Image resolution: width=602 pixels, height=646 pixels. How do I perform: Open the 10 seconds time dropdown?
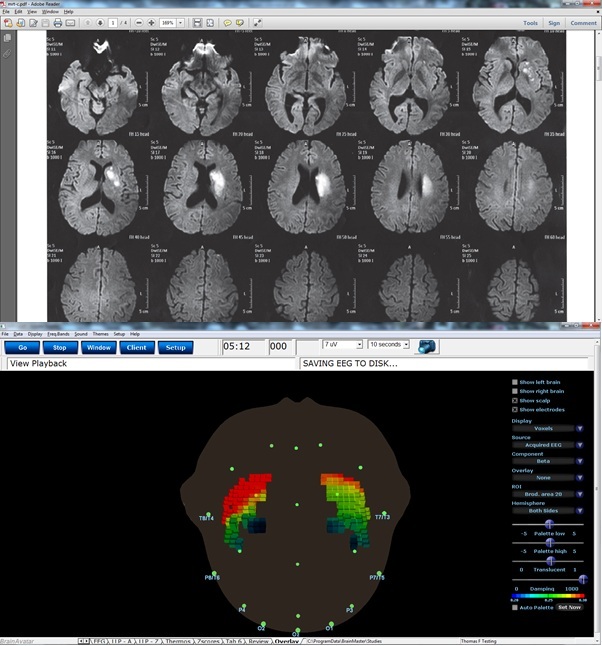pyautogui.click(x=388, y=344)
